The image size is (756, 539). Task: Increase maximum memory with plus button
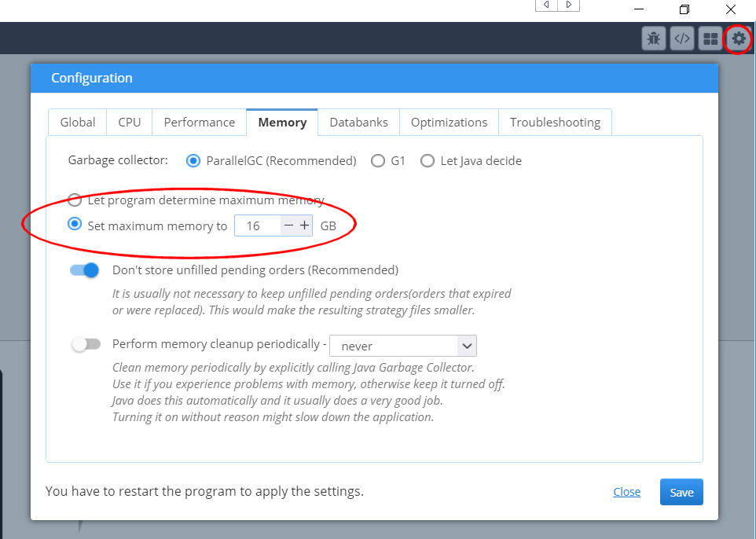[305, 225]
